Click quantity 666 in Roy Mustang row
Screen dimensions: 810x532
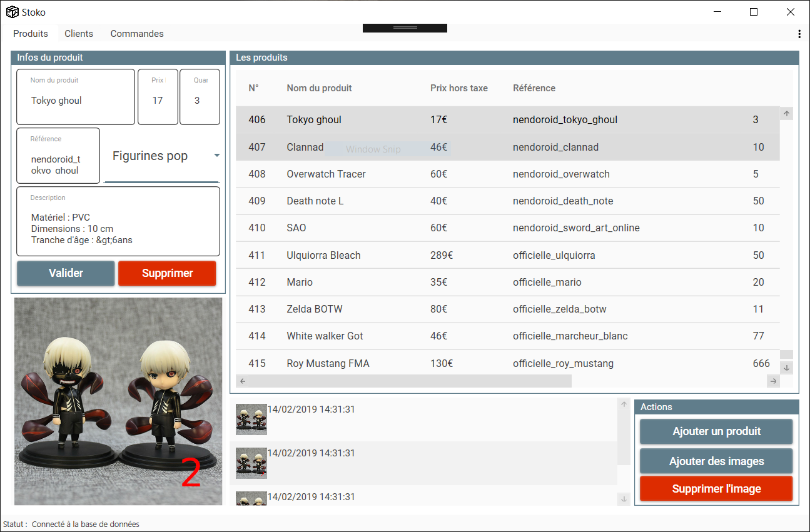tap(761, 363)
